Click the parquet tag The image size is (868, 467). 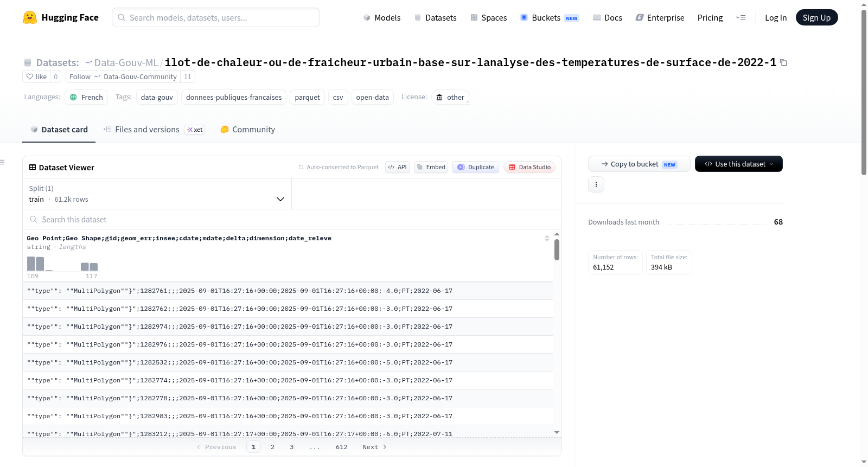pyautogui.click(x=308, y=97)
